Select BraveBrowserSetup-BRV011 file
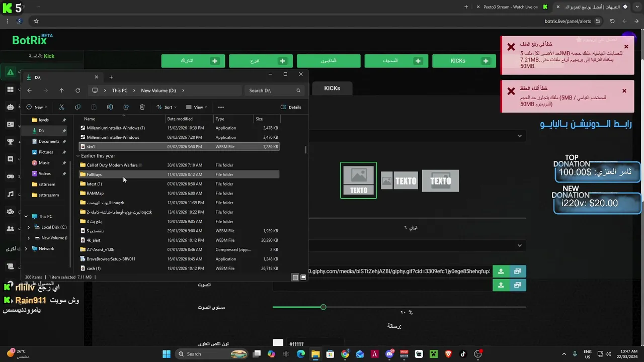The image size is (644, 362). (x=179, y=259)
